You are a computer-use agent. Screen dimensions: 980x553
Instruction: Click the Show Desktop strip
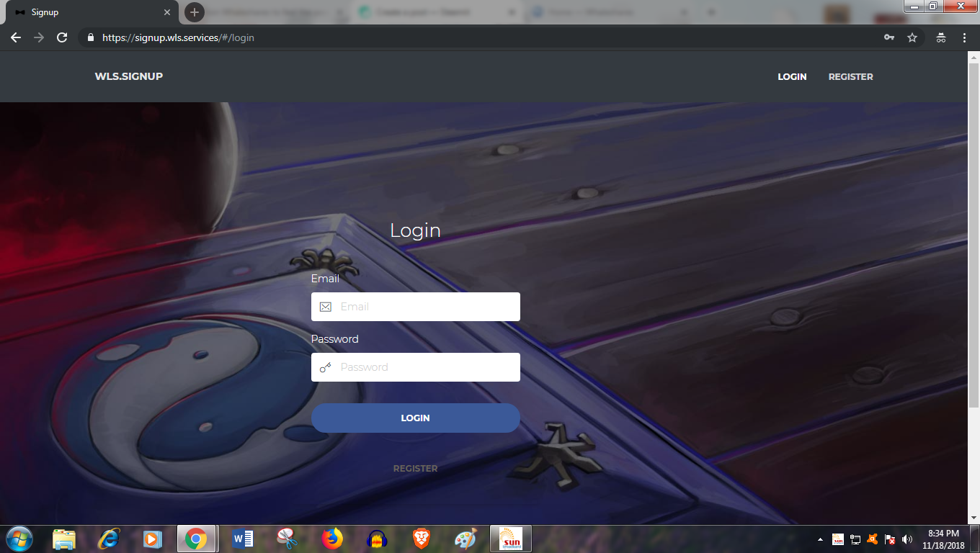(975, 539)
